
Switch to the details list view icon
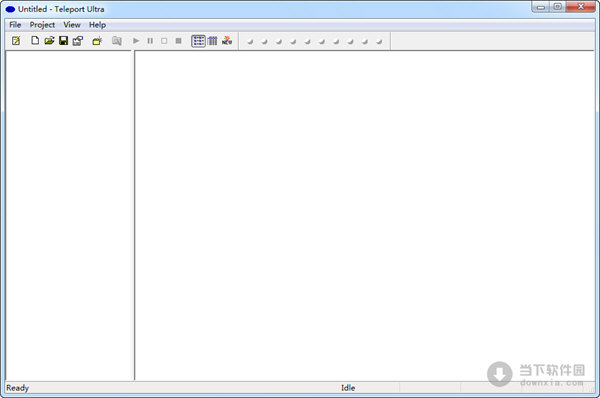[198, 41]
